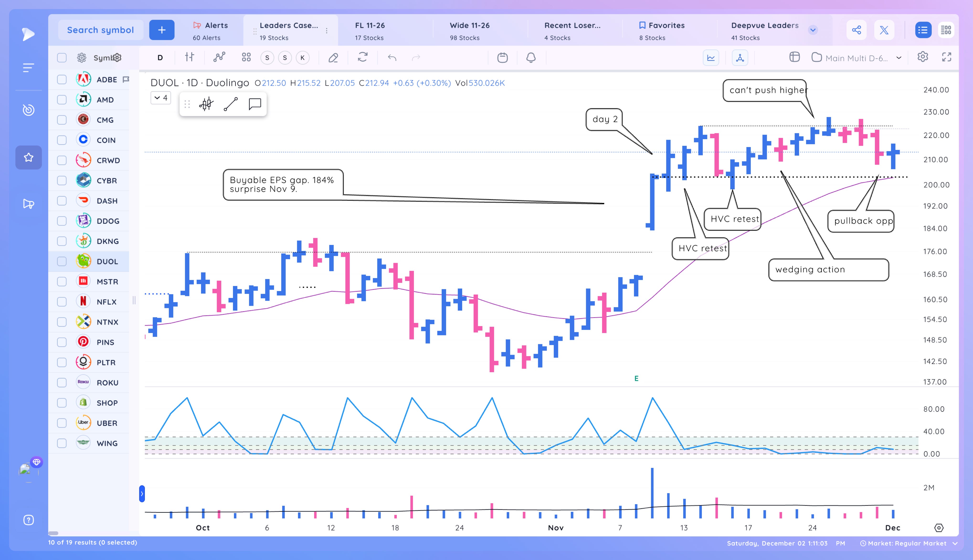
Task: Select the trend line drawing tool
Action: pyautogui.click(x=231, y=104)
